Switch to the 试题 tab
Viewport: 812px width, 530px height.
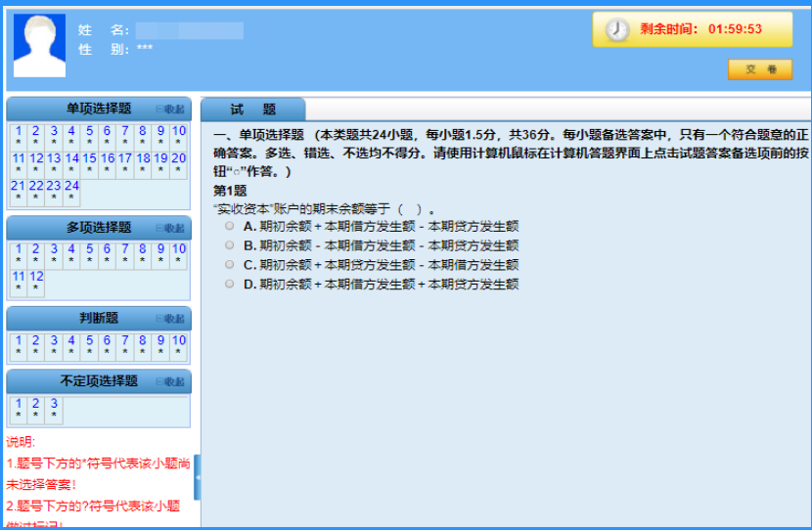[x=253, y=110]
